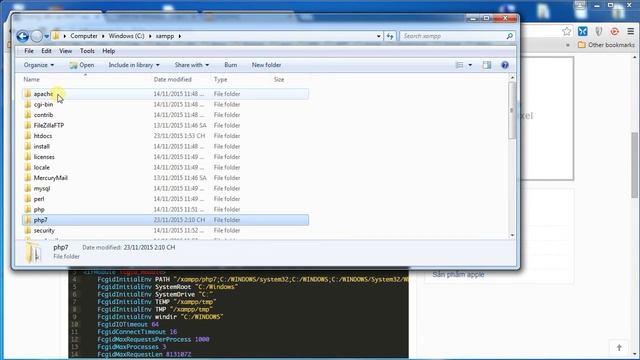Screen dimensions: 640x360
Task: Open the Help menu
Action: (108, 51)
